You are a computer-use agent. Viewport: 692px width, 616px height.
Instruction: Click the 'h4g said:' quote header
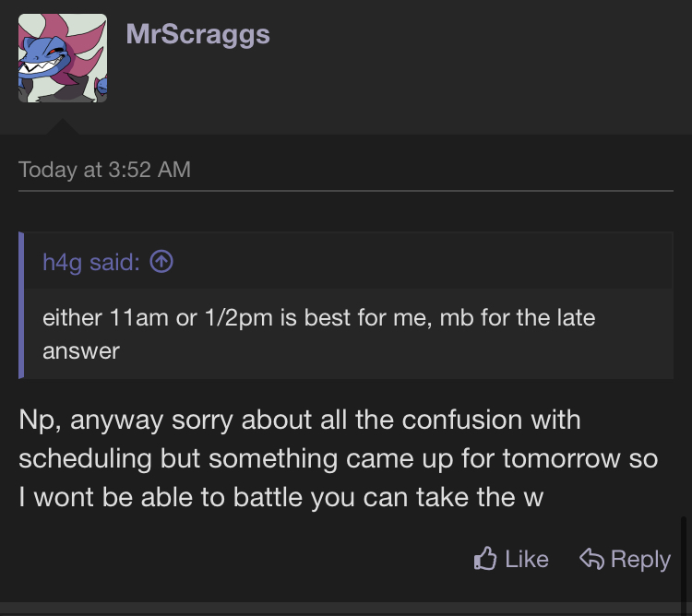pyautogui.click(x=91, y=262)
